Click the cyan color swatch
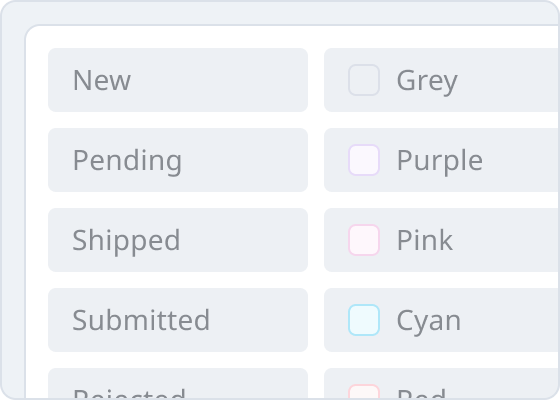Viewport: 560px width, 400px height. point(364,320)
